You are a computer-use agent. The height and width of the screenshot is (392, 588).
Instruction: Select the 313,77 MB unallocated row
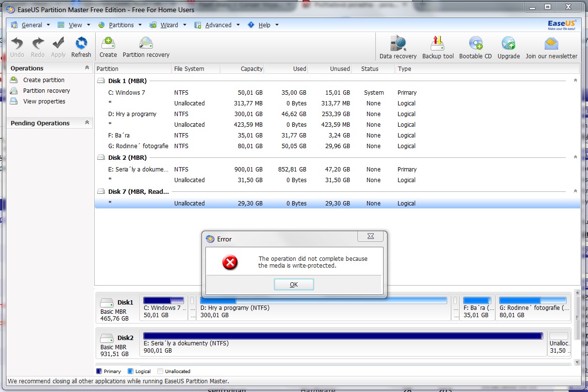click(x=337, y=103)
